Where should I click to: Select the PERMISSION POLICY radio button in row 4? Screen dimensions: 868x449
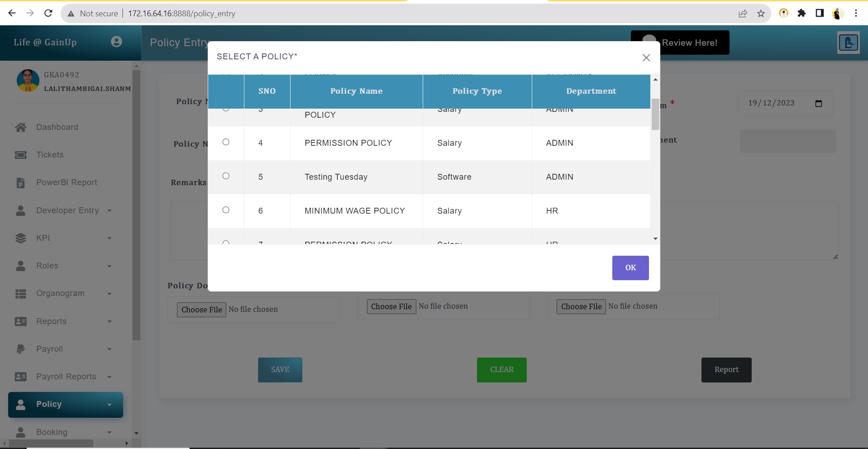[x=226, y=142]
